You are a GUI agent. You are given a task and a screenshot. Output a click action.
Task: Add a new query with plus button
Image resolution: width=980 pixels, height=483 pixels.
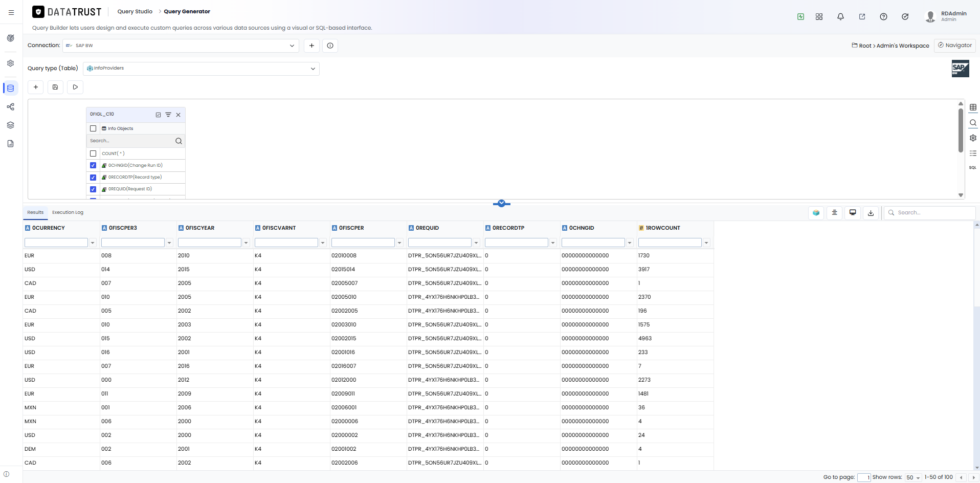point(36,87)
